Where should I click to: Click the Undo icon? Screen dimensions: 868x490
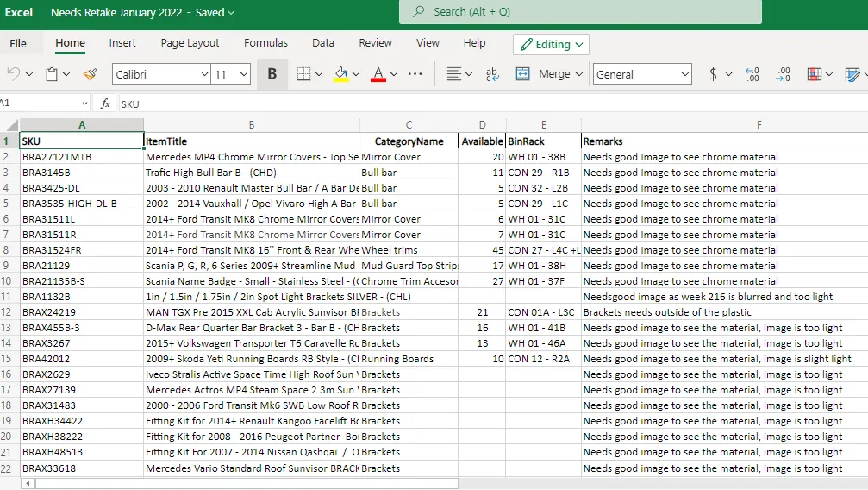point(13,73)
